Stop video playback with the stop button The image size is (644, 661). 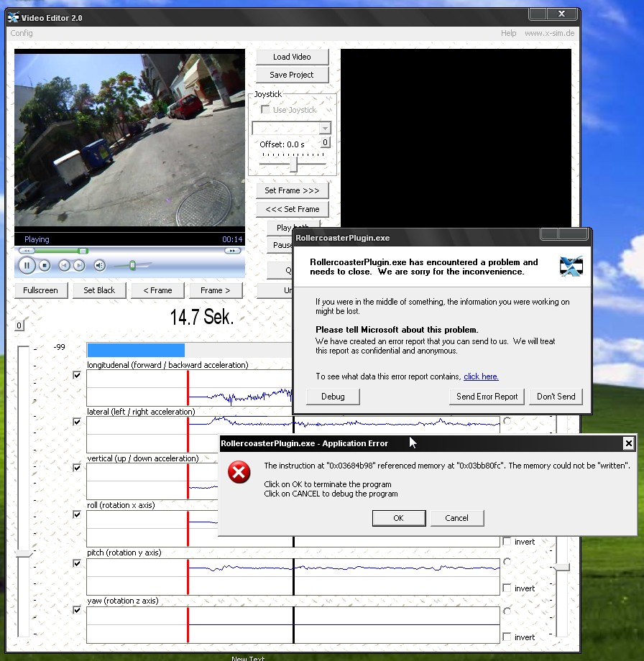coord(45,266)
